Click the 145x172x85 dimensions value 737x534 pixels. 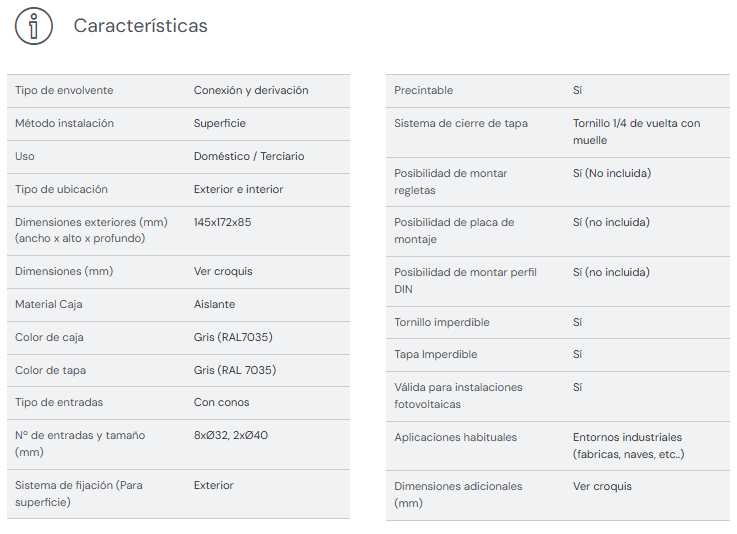click(x=222, y=222)
